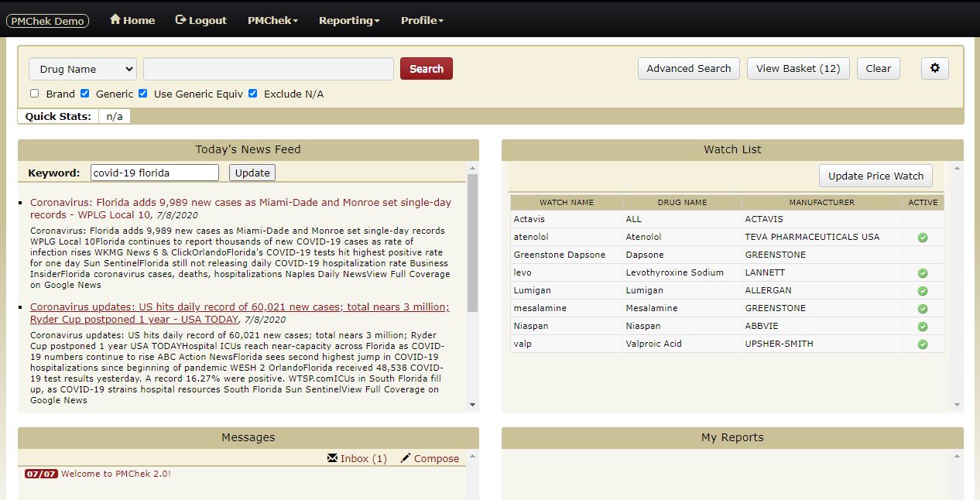Click the green active icon for Lumigan
Image resolution: width=980 pixels, height=500 pixels.
(923, 291)
